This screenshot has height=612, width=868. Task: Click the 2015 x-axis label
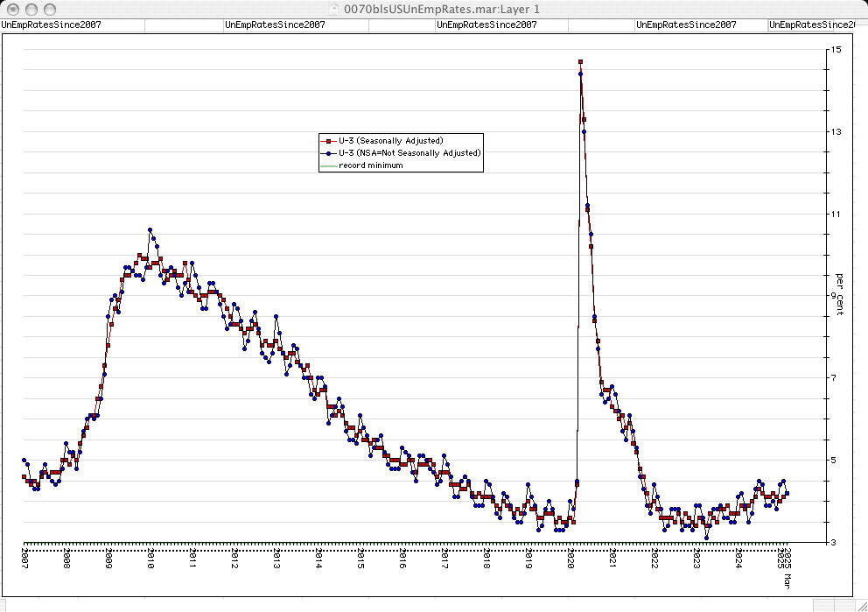click(360, 559)
